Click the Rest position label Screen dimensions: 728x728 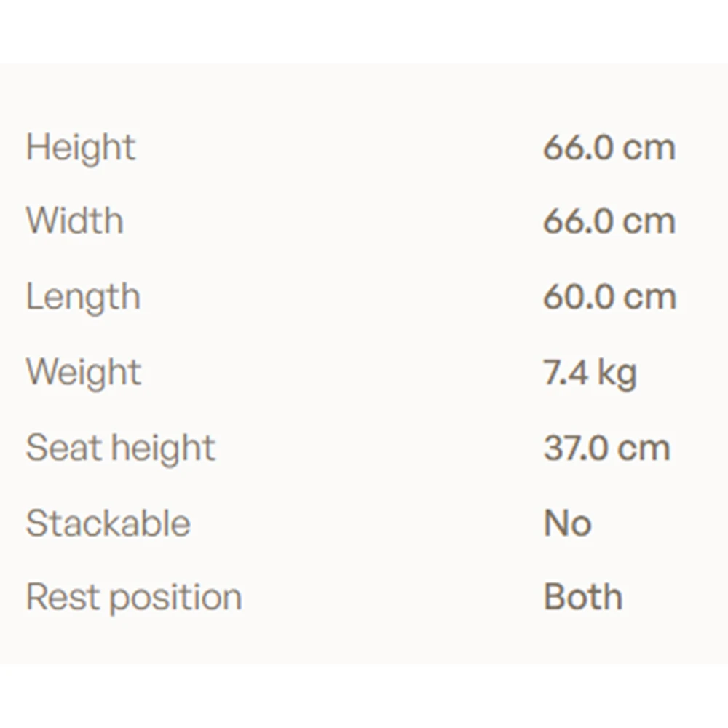coord(134,598)
